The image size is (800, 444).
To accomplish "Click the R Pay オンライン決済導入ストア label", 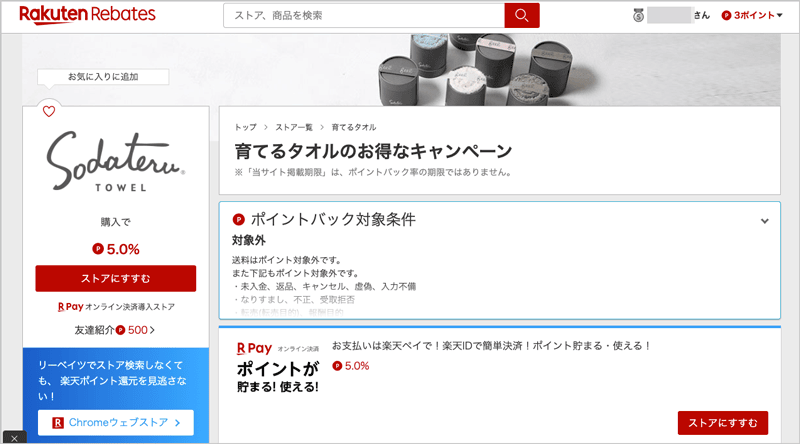I will point(116,307).
